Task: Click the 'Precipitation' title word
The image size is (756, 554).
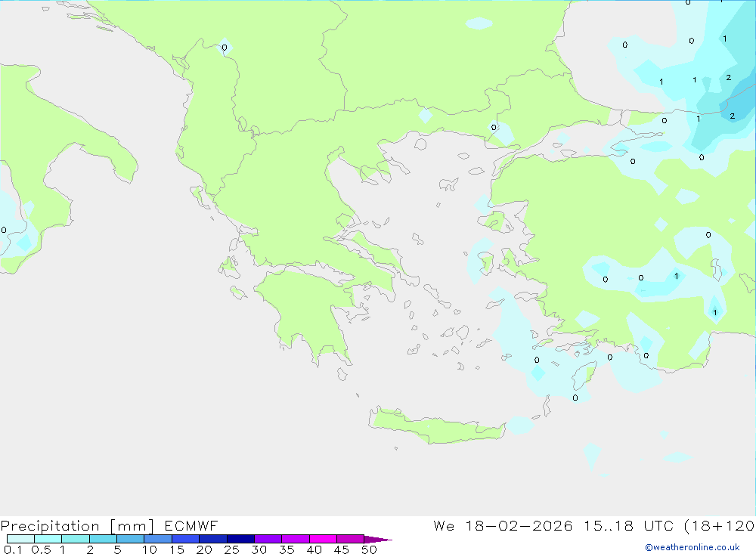Action: point(50,525)
